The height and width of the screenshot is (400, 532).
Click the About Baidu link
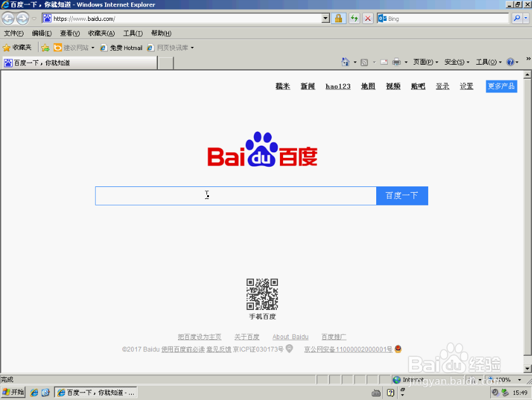point(291,337)
